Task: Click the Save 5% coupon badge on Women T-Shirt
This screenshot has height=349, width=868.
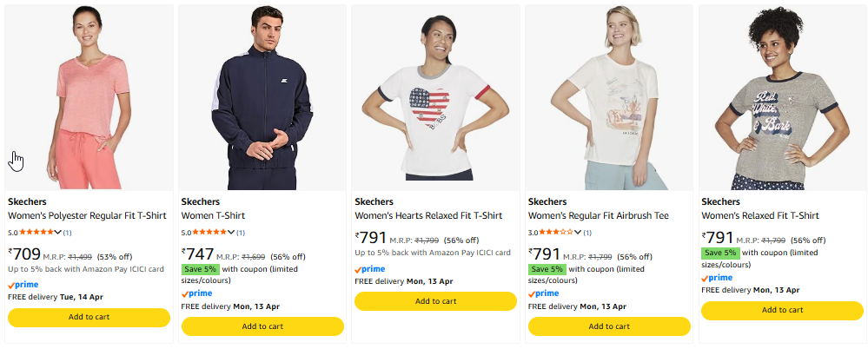Action: [200, 269]
